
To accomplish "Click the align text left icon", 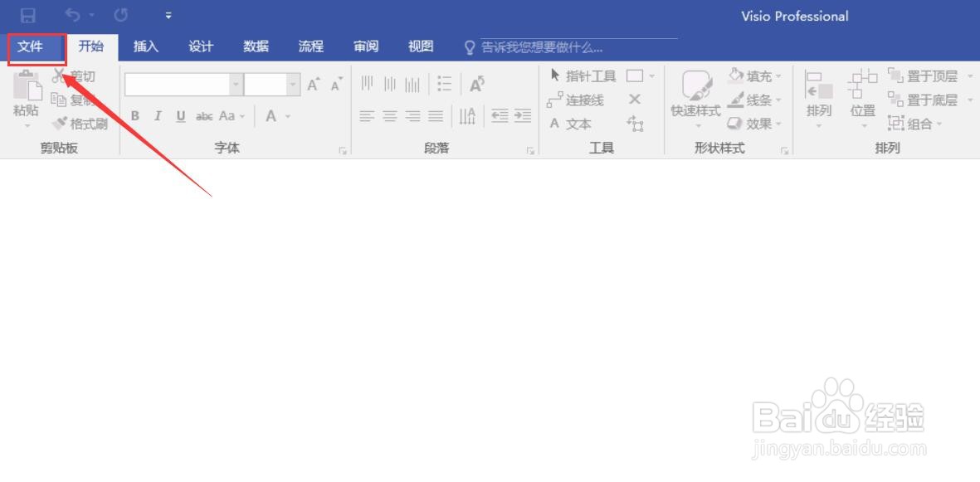I will [367, 116].
